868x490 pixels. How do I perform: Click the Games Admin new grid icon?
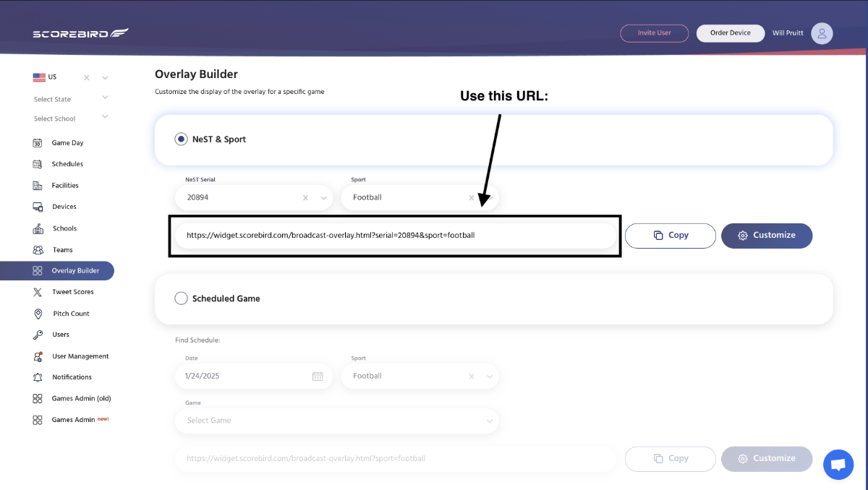[x=38, y=420]
